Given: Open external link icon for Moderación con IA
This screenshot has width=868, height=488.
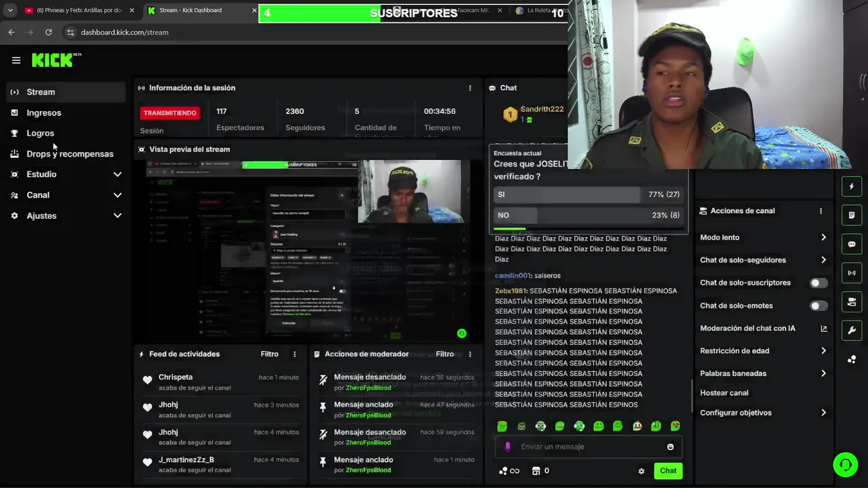Looking at the screenshot, I should click(824, 329).
